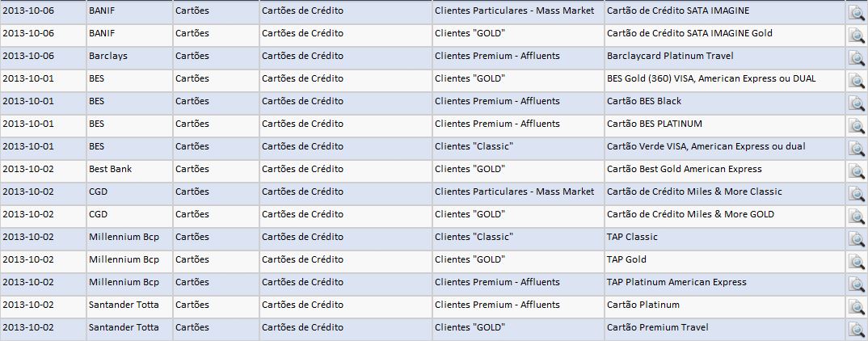Open magnifier for Barclaycard Platinum Travel
868x341 pixels.
click(x=856, y=58)
